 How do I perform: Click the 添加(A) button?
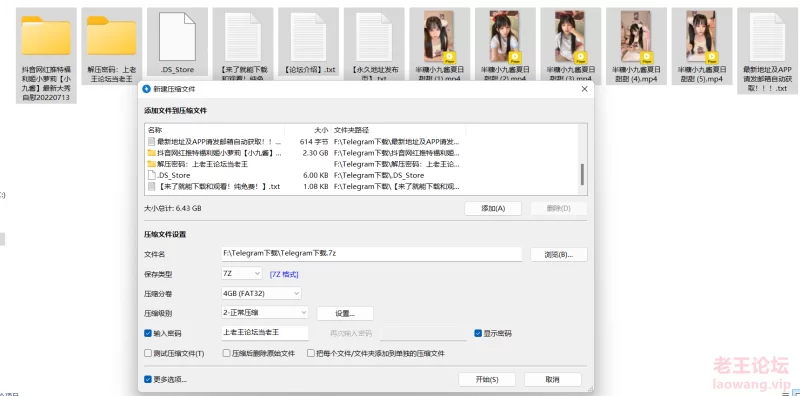click(493, 208)
